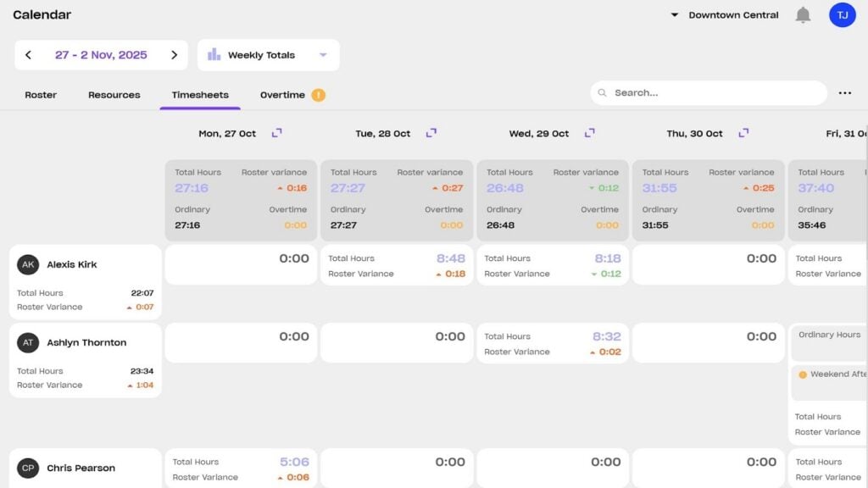
Task: Open the Weekly Totals dropdown
Action: 322,55
